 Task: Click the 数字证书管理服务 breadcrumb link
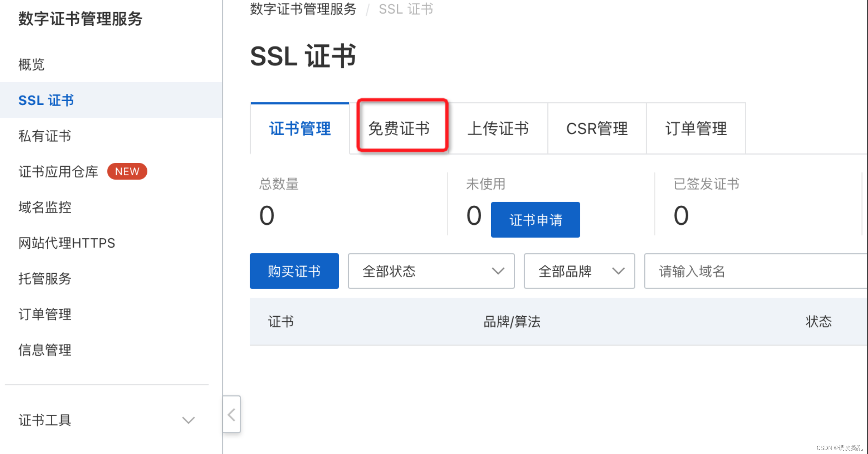(x=303, y=9)
